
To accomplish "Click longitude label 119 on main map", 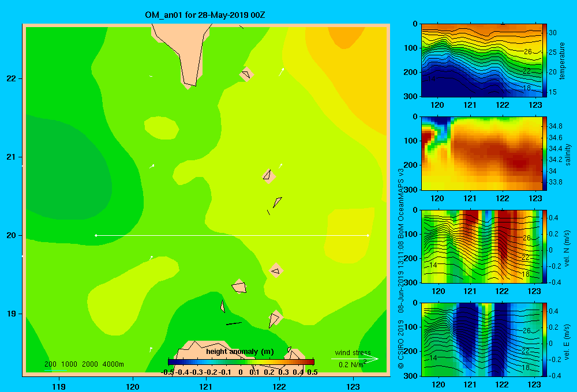I will (x=59, y=386).
